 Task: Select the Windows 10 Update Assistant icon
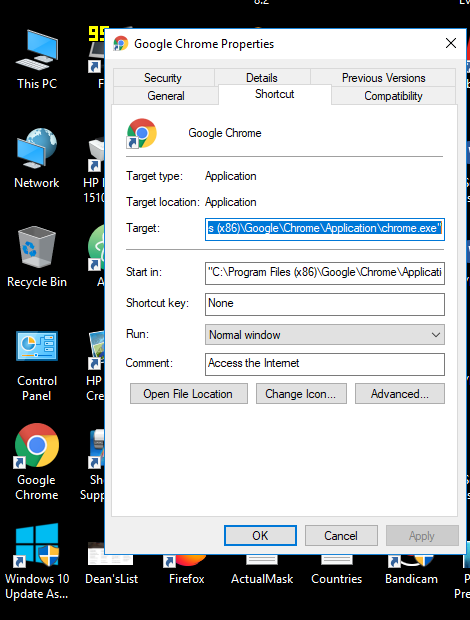[37, 561]
